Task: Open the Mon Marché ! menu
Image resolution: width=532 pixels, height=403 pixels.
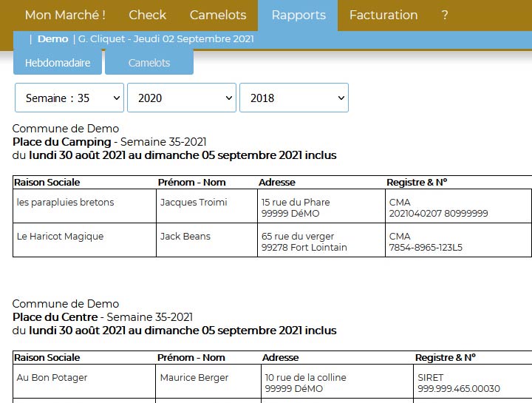Action: pyautogui.click(x=65, y=15)
